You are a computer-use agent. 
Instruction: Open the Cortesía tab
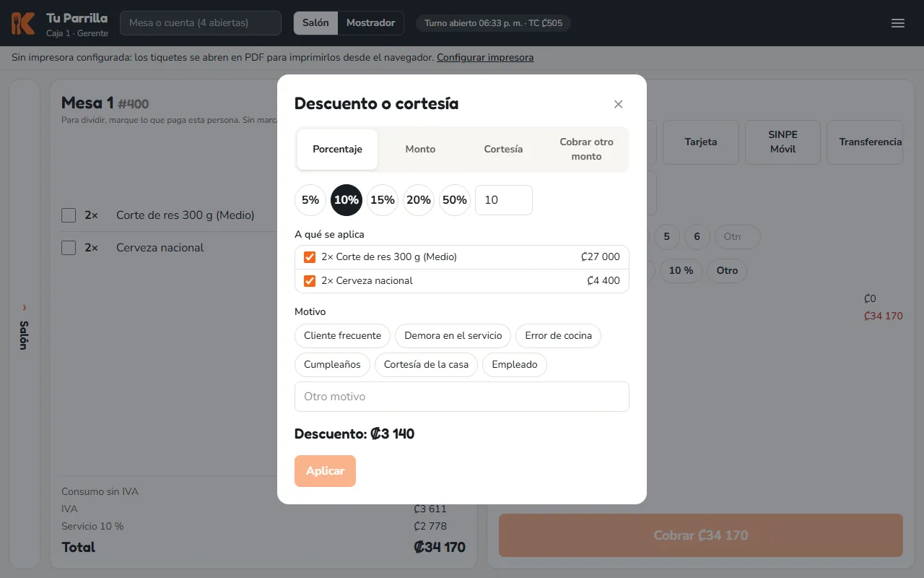pyautogui.click(x=503, y=150)
